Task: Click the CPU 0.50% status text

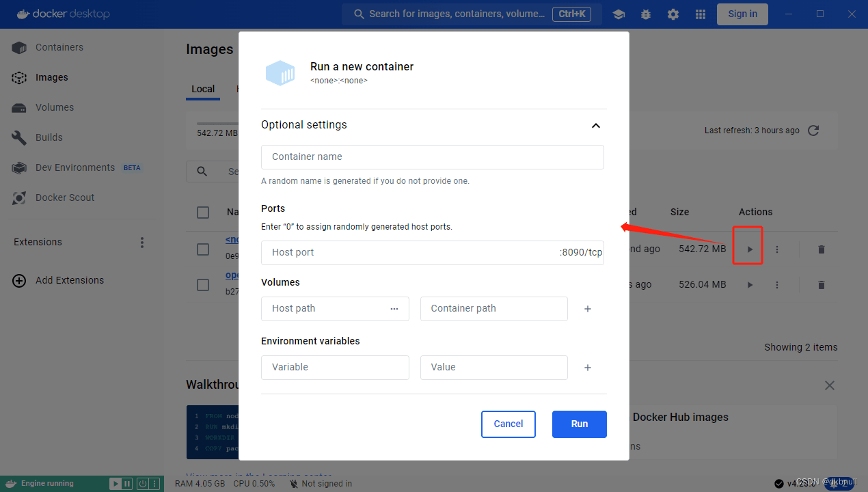Action: click(254, 484)
